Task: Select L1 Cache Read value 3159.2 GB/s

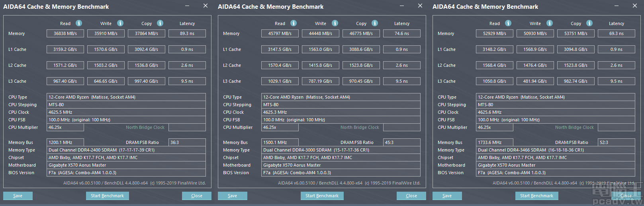Action: [x=65, y=49]
